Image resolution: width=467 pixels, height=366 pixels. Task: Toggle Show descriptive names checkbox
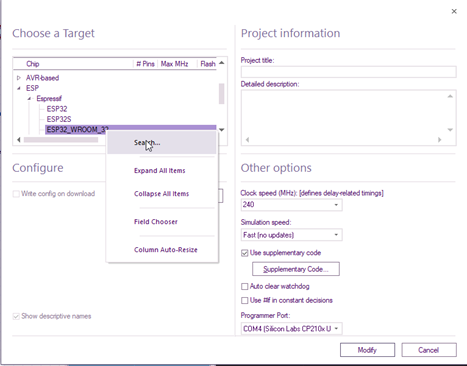[x=16, y=316]
